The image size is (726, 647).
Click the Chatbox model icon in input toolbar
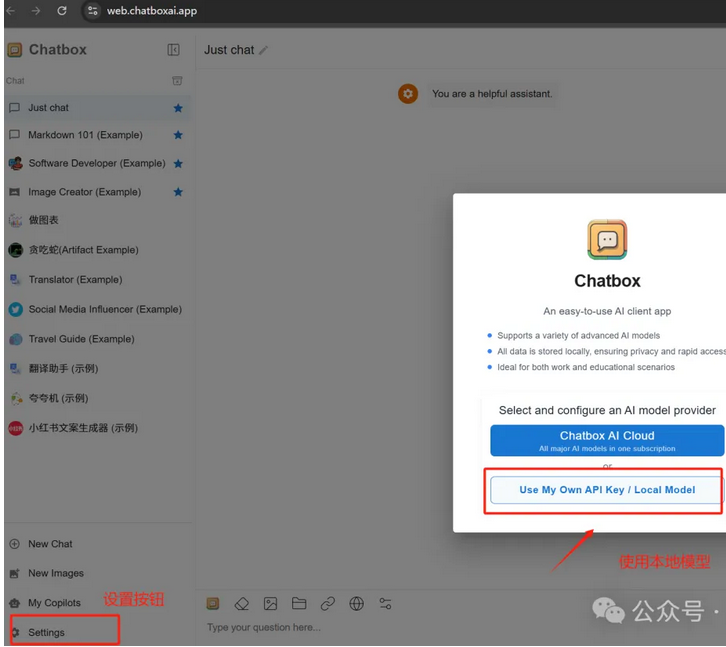coord(213,603)
